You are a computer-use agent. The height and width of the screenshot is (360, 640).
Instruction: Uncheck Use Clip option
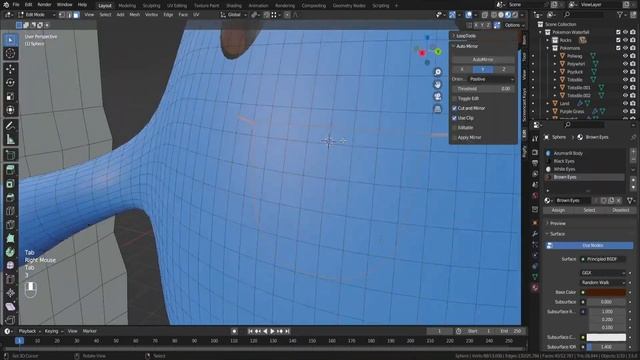pyautogui.click(x=454, y=118)
